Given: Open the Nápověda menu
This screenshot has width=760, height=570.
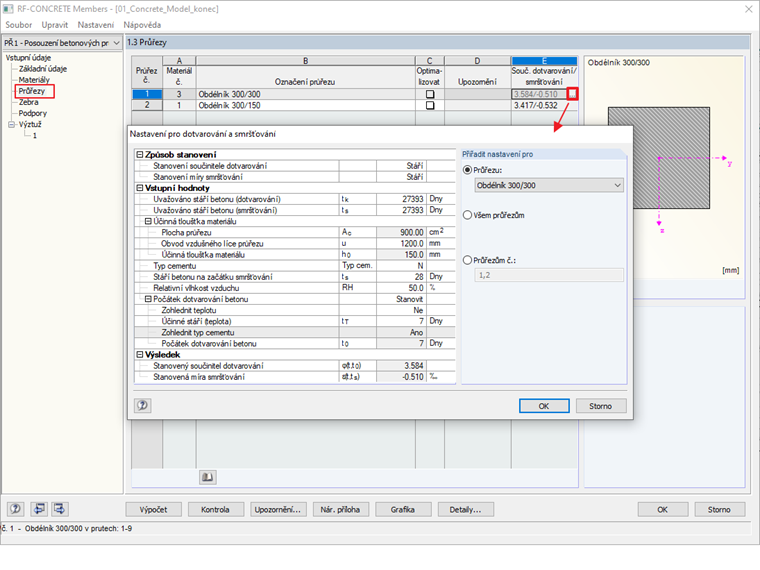Looking at the screenshot, I should 142,25.
